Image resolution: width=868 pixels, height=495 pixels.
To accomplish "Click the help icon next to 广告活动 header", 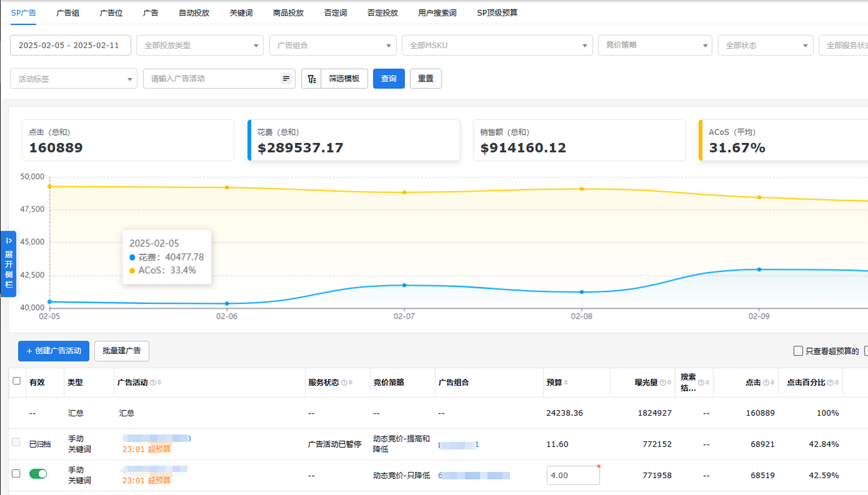I will coord(153,382).
